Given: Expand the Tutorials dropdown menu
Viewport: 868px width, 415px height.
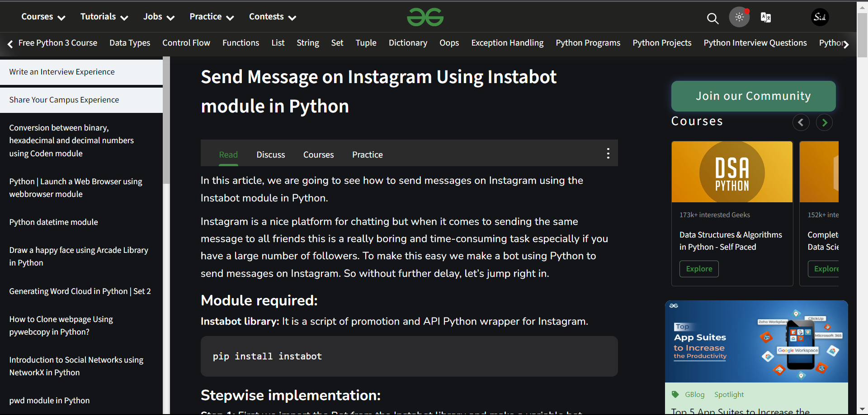Looking at the screenshot, I should 104,17.
